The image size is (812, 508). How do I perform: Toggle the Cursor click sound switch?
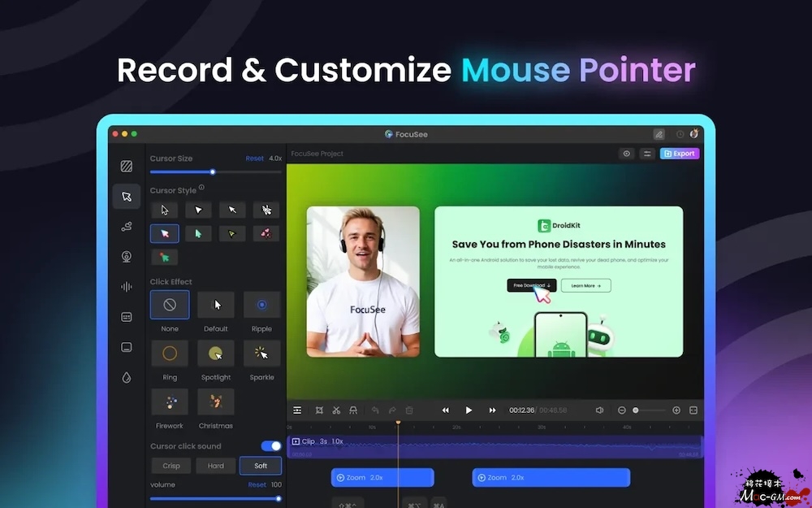271,446
